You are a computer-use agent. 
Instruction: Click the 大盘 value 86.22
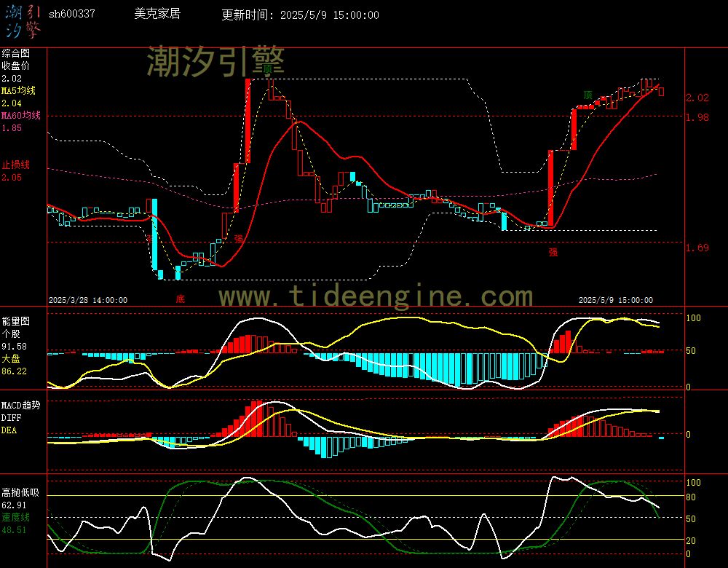point(14,371)
